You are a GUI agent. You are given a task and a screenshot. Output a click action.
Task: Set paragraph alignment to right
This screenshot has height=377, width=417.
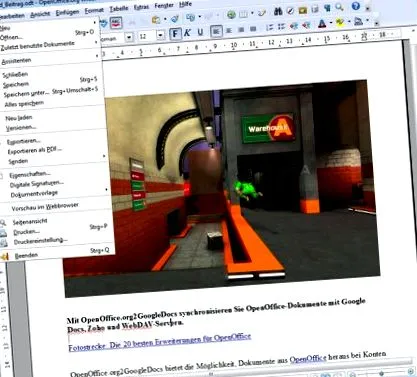click(241, 30)
